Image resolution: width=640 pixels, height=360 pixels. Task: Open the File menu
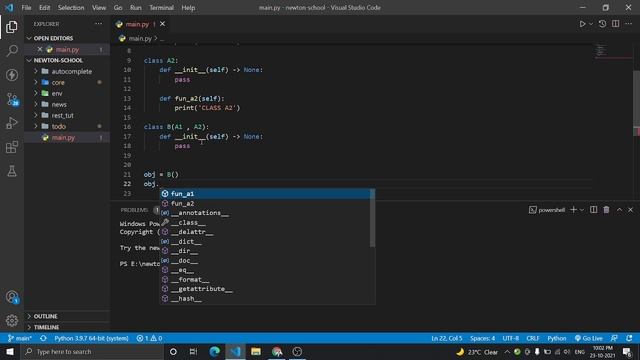click(x=26, y=8)
